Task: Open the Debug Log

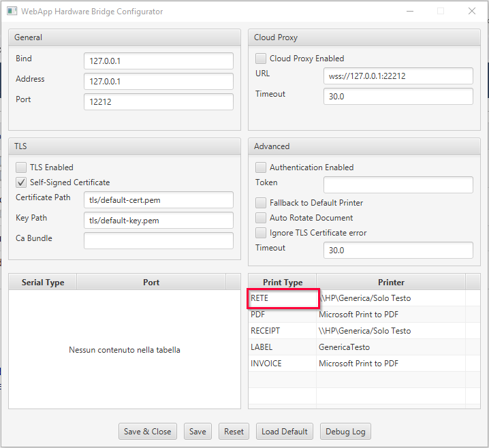Action: (345, 432)
